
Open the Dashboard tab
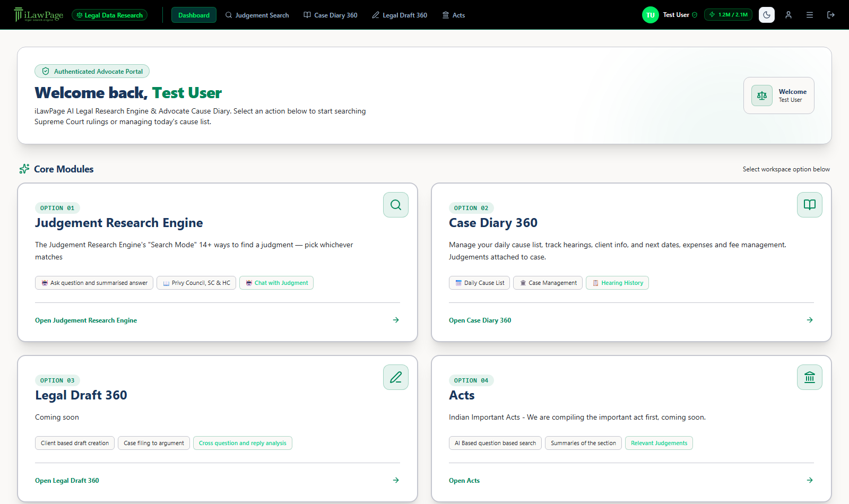click(194, 15)
